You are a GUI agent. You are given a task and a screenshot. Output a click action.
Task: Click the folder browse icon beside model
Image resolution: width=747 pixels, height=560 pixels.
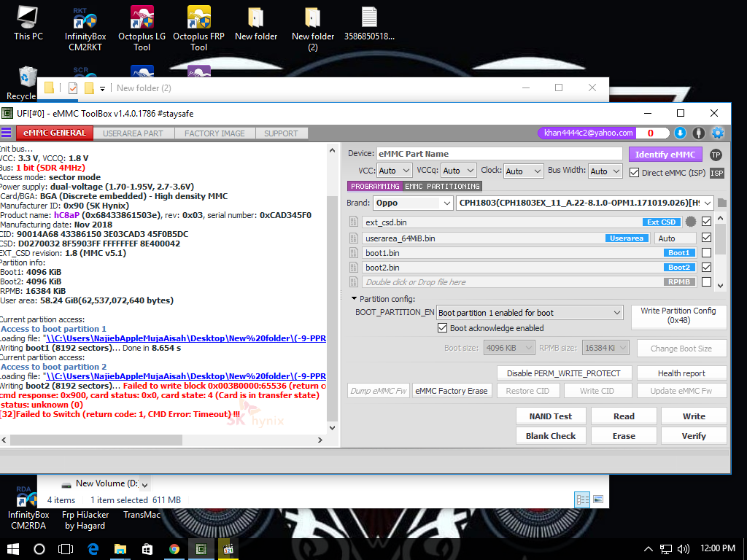[x=722, y=203]
